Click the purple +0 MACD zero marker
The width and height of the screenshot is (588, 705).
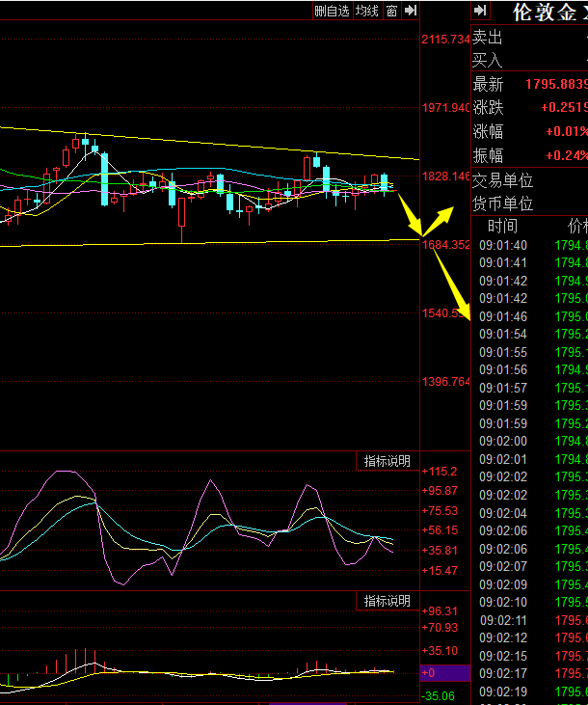coord(445,673)
